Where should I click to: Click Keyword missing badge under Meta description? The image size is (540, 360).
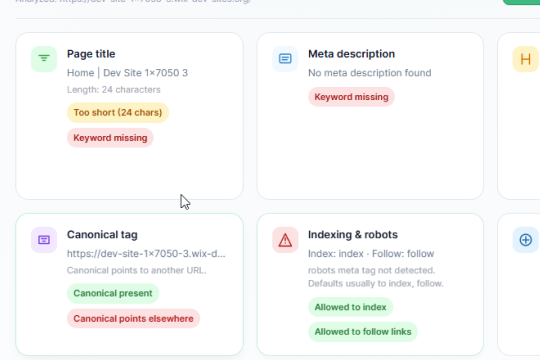tap(351, 97)
